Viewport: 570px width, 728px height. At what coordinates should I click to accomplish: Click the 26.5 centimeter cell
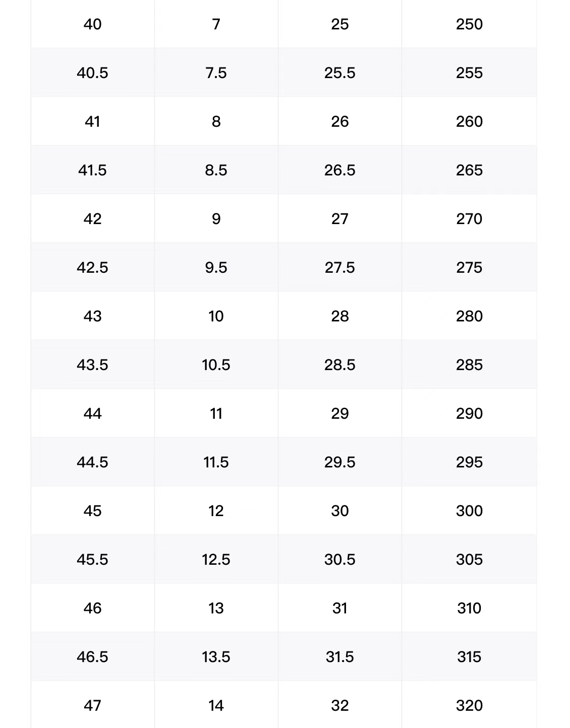340,170
